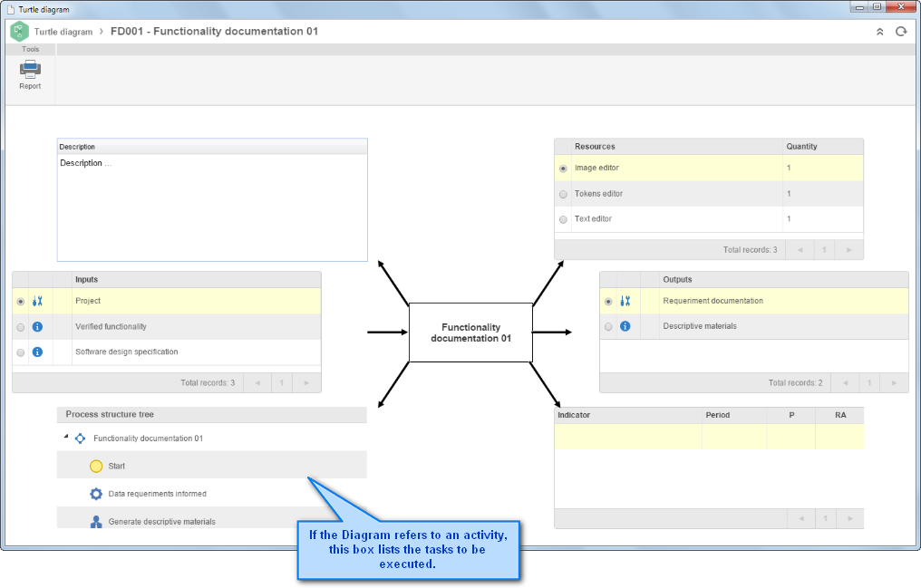
Task: Click page 1 in Outputs pager
Action: point(870,383)
